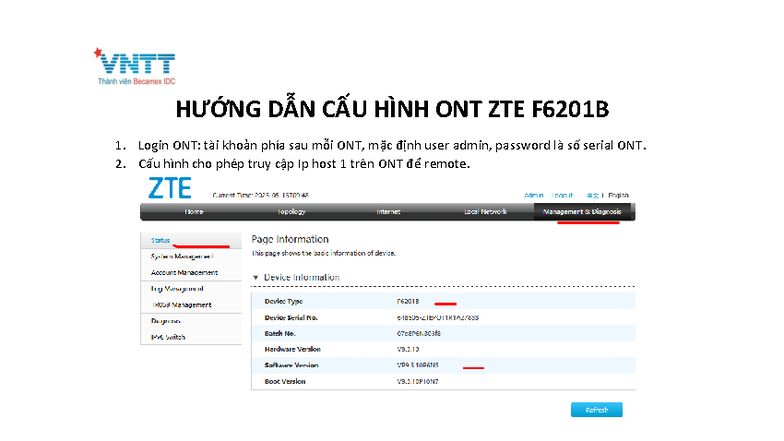Click the Boot Version label

point(285,382)
